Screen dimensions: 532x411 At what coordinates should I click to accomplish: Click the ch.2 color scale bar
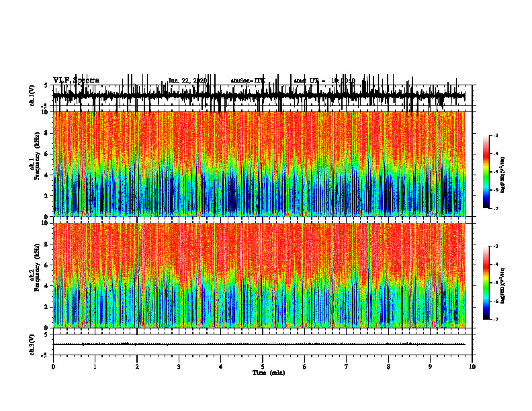click(x=486, y=283)
